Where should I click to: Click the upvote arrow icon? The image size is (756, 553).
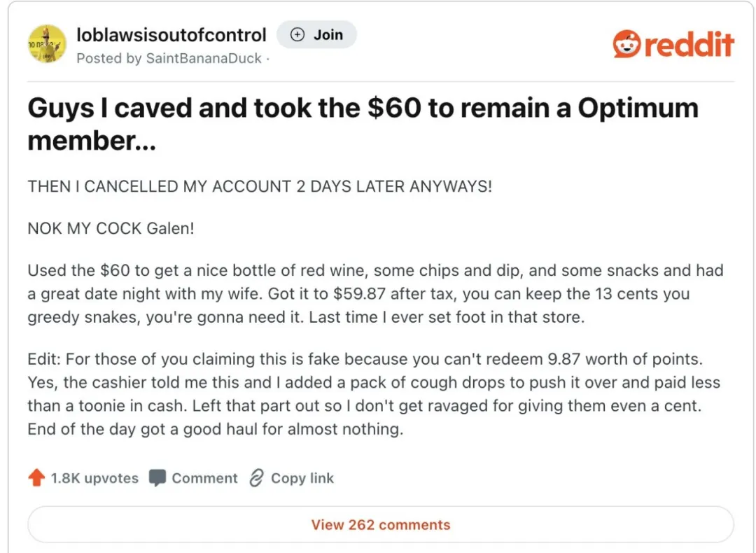36,478
